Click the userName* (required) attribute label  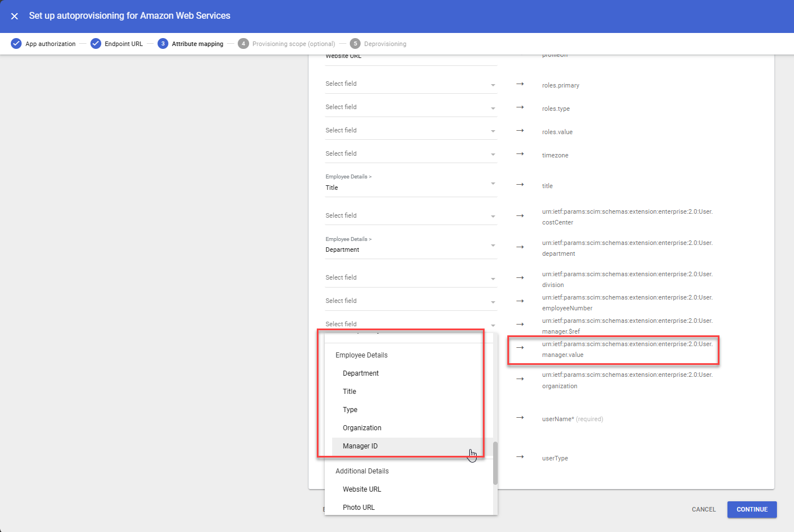click(x=573, y=419)
